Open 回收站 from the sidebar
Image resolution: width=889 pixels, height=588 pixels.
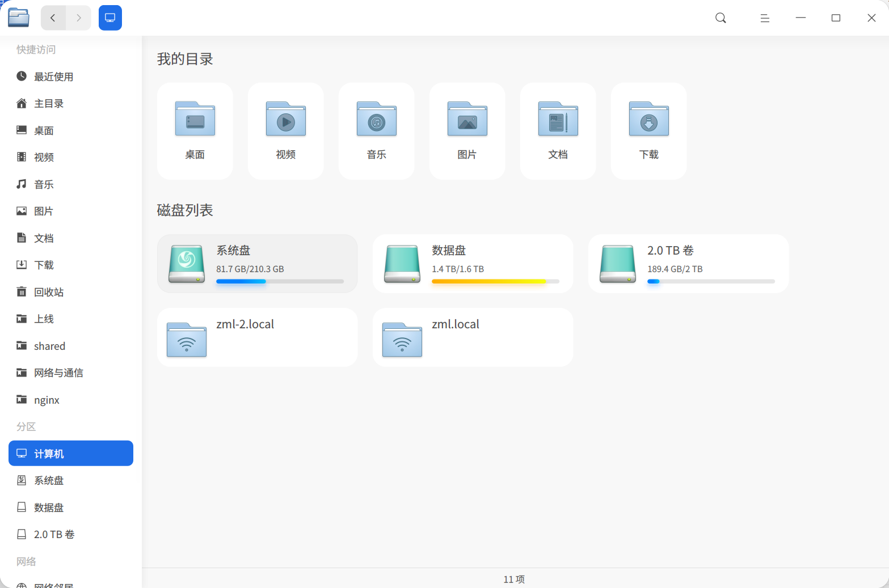tap(49, 292)
